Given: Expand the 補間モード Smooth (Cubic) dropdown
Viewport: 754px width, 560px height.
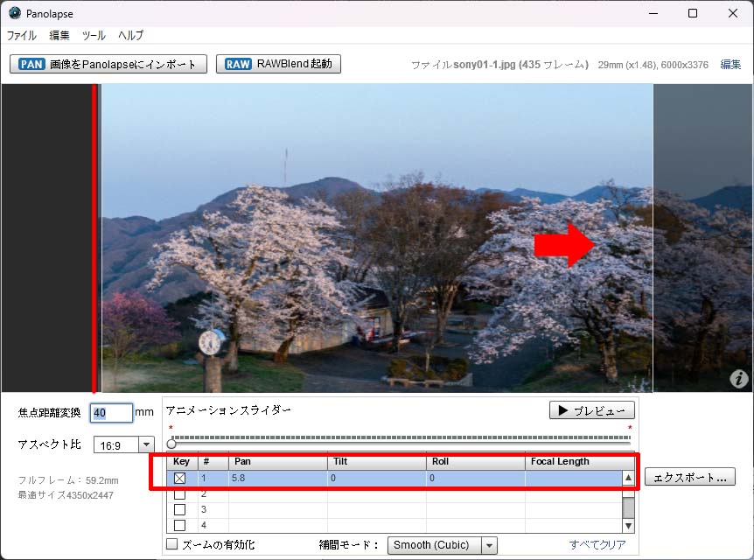Looking at the screenshot, I should (442, 545).
